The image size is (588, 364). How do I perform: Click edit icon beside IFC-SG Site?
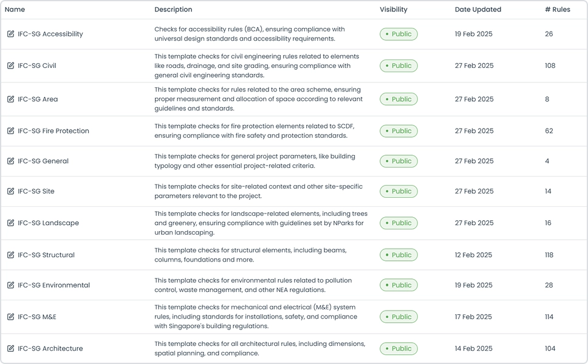point(10,191)
